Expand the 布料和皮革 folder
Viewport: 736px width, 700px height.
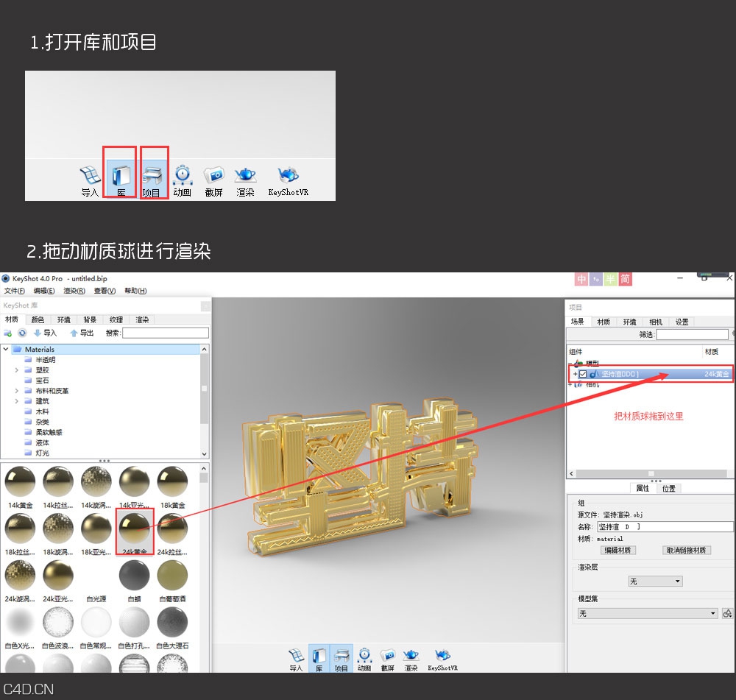[x=16, y=391]
